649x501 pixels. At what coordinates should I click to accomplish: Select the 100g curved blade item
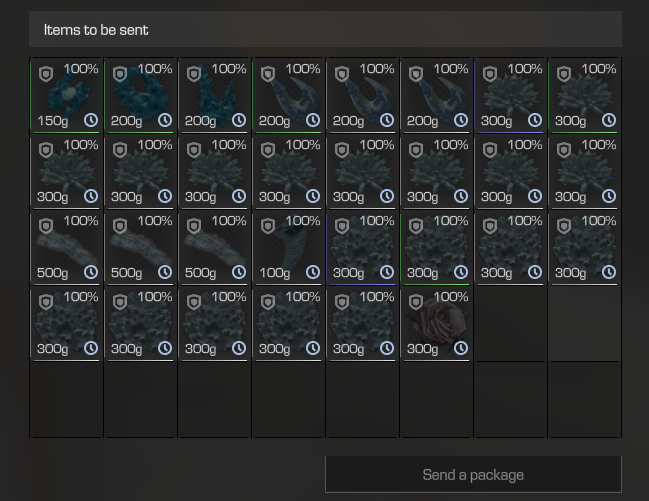point(288,248)
